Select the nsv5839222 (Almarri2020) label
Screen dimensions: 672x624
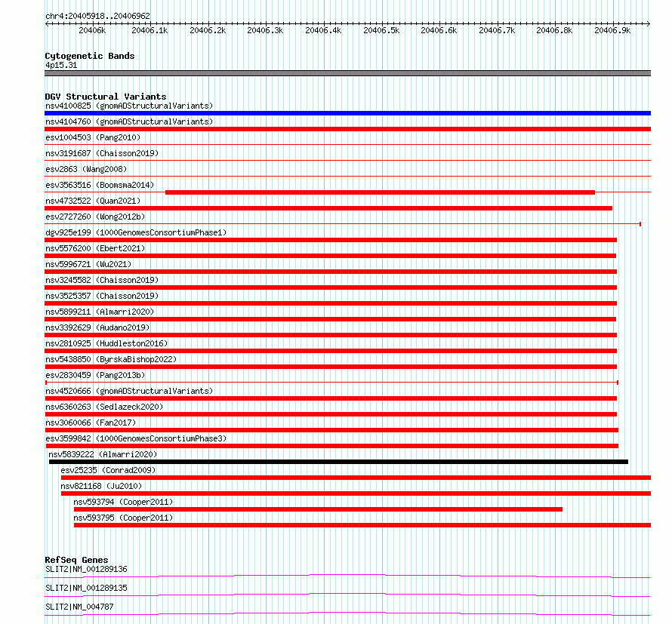(103, 454)
